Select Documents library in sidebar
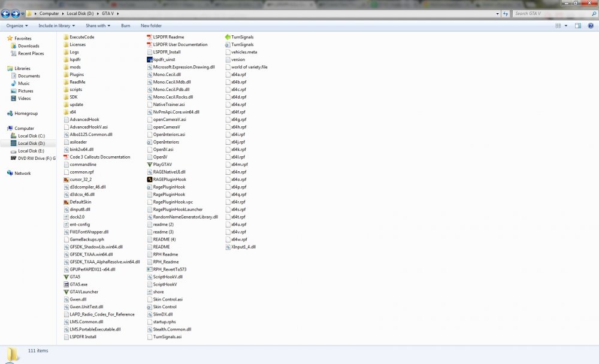Viewport: 599px width, 364px height. coord(29,76)
